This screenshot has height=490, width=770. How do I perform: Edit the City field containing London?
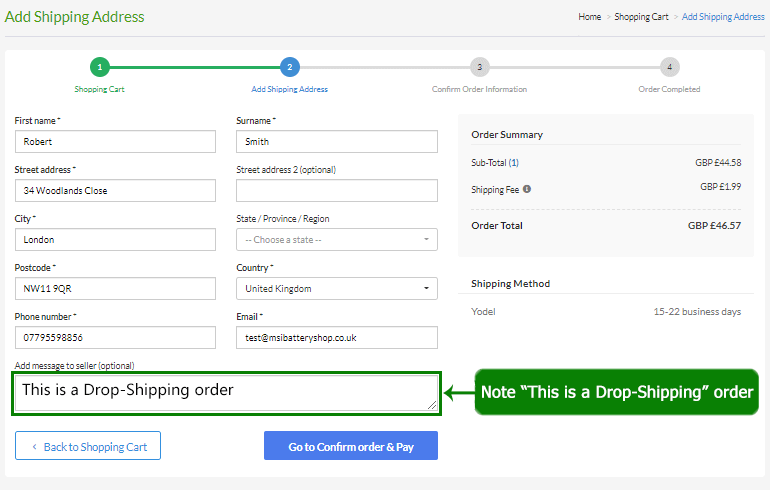[x=115, y=240]
